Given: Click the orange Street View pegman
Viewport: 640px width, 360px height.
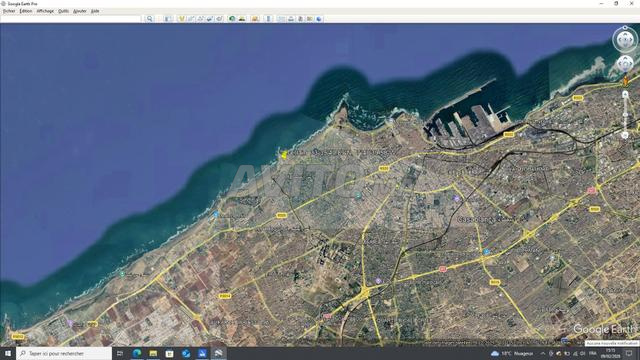Looking at the screenshot, I should [625, 81].
